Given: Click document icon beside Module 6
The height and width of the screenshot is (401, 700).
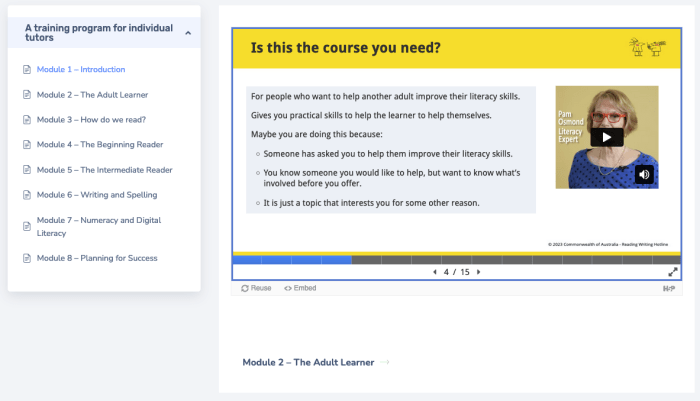Looking at the screenshot, I should 27,195.
